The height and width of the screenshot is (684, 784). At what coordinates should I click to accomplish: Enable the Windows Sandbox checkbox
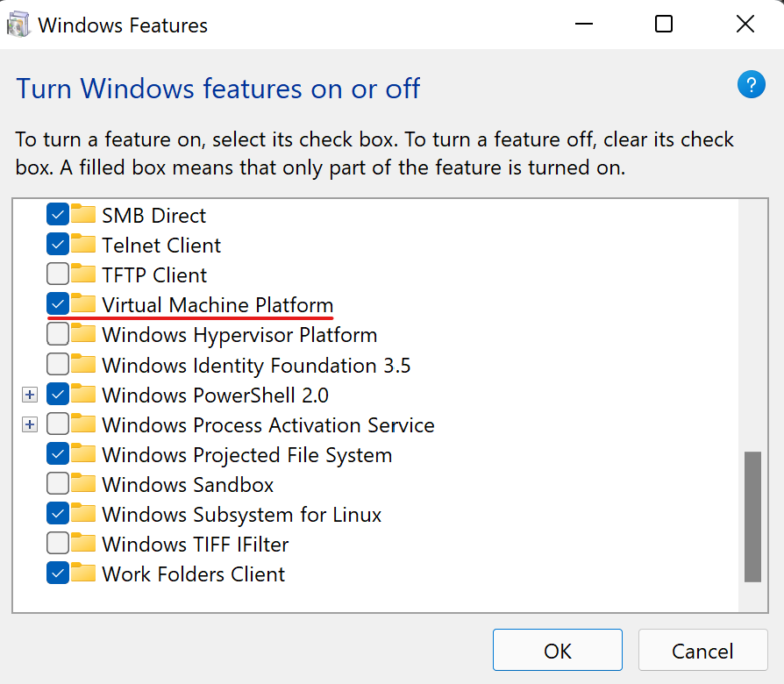pyautogui.click(x=58, y=483)
